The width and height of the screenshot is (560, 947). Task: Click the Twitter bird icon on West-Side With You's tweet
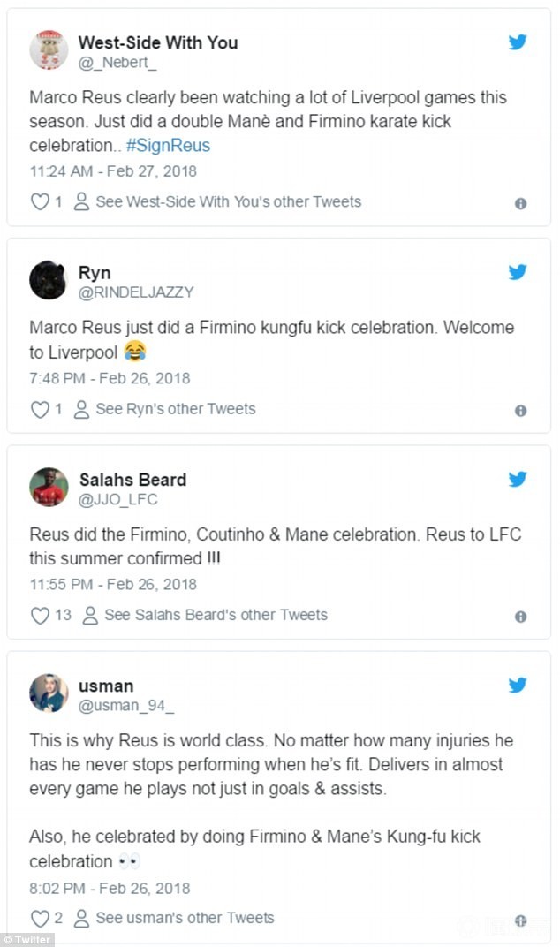pyautogui.click(x=518, y=42)
